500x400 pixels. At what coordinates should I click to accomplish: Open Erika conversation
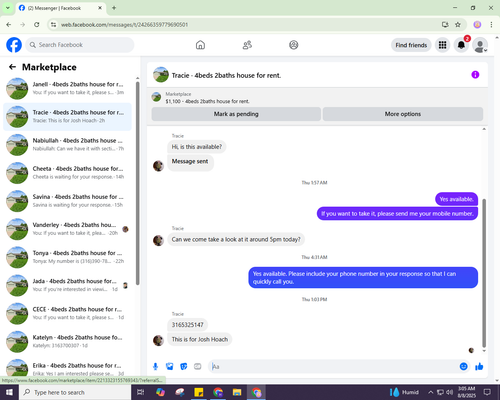pos(67,368)
